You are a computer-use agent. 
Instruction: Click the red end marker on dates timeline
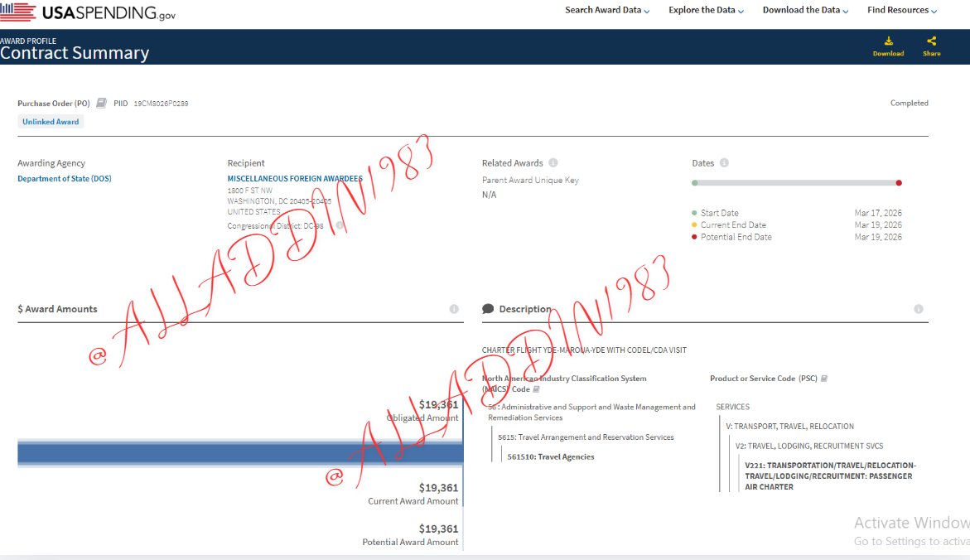899,183
